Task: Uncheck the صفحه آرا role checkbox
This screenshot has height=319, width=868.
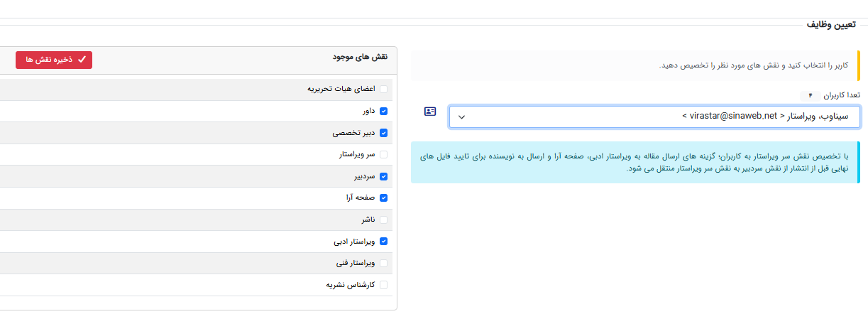Action: pos(384,198)
